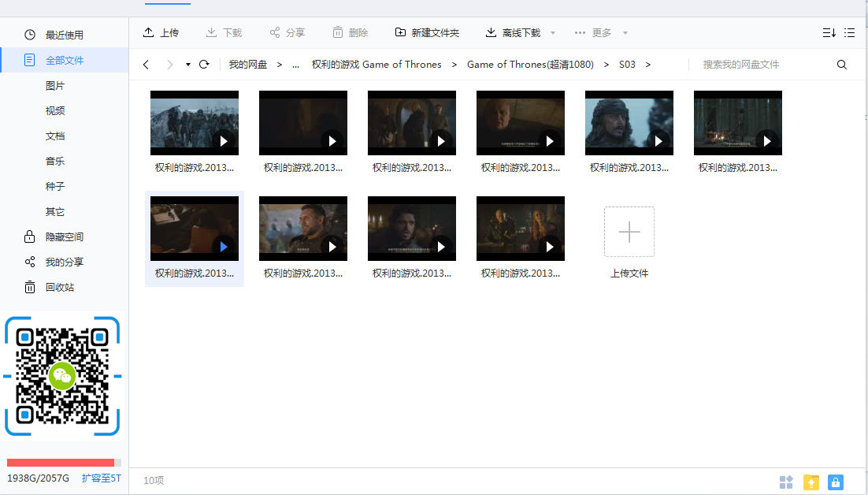Screen dimensions: 868x495
Task: Open 全部文件 in sidebar
Action: tap(65, 60)
